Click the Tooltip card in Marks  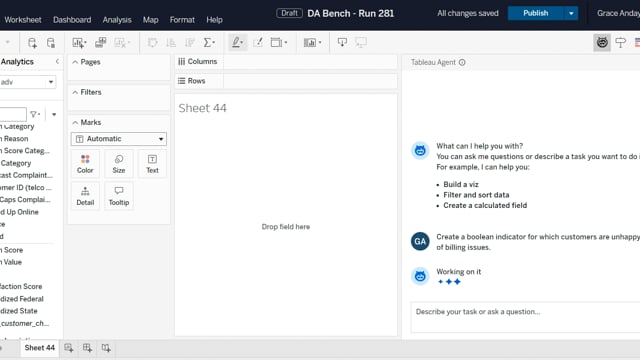pyautogui.click(x=119, y=196)
